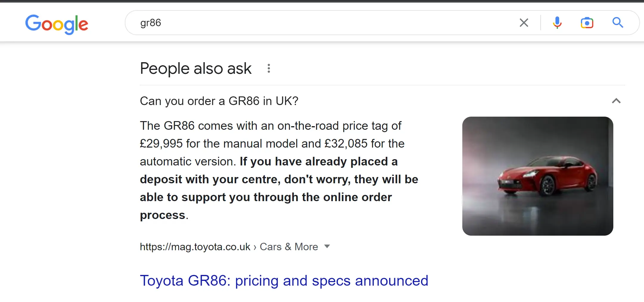Open the Toyota GR86 pricing and specs link
Screen dimensions: 644x302
(284, 281)
